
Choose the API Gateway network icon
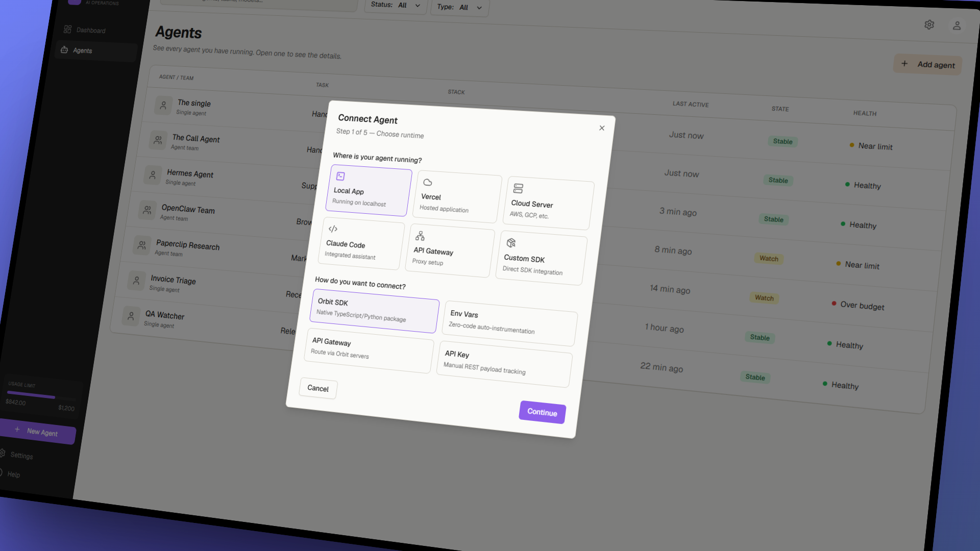click(x=420, y=236)
